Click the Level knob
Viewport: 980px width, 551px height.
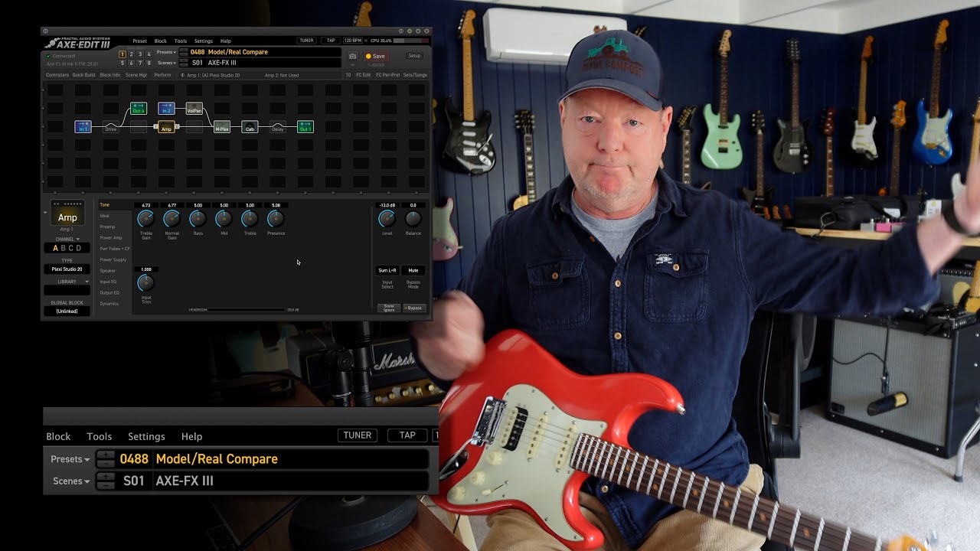click(x=387, y=219)
